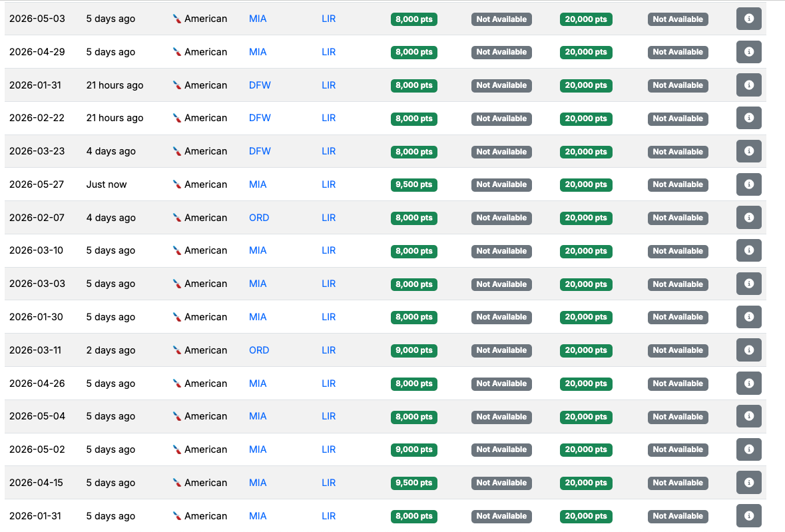This screenshot has height=532, width=785.
Task: Open DFW link on the 2026-03-23 row
Action: [260, 151]
